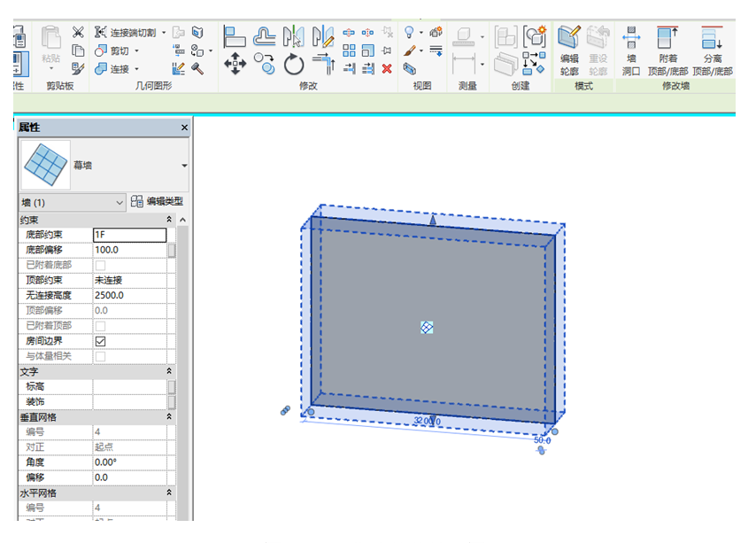Toggle the Room Bounding (房间边界) checkbox
Image resolution: width=756 pixels, height=543 pixels.
click(x=100, y=341)
